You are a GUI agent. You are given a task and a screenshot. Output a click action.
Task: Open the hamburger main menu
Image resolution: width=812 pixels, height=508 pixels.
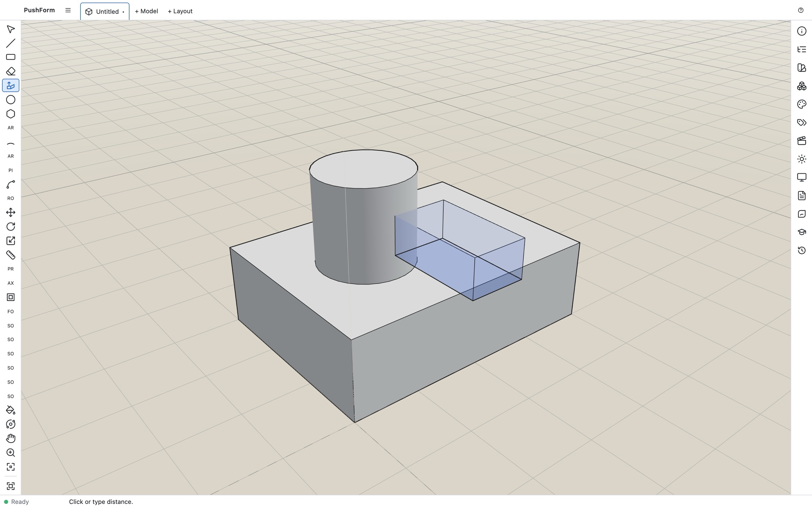68,10
